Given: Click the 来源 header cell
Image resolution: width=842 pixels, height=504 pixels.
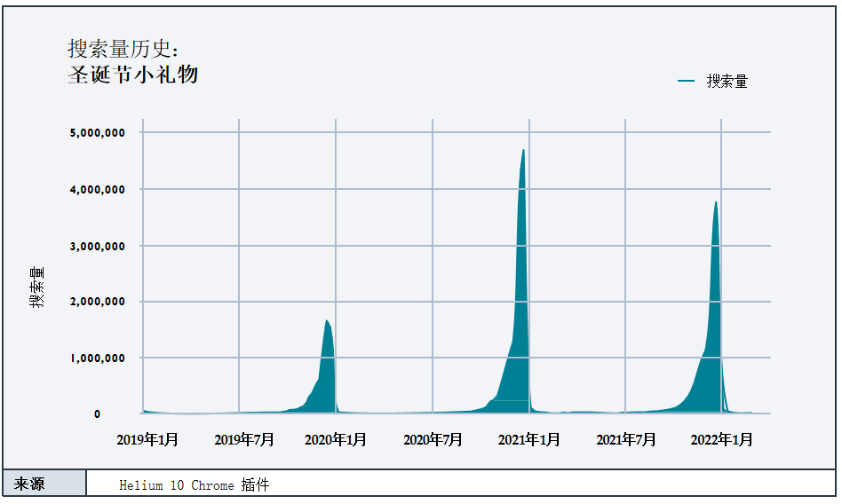Looking at the screenshot, I should pyautogui.click(x=44, y=484).
